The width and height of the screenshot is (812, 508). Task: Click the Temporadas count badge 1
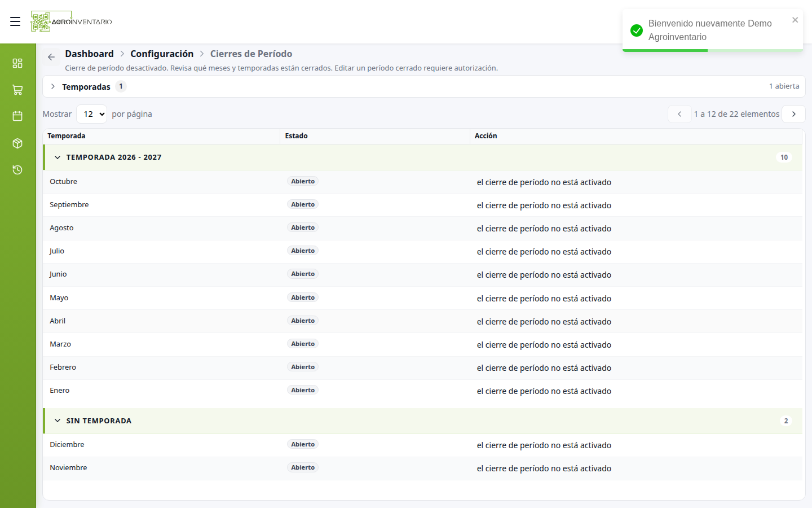(x=121, y=86)
